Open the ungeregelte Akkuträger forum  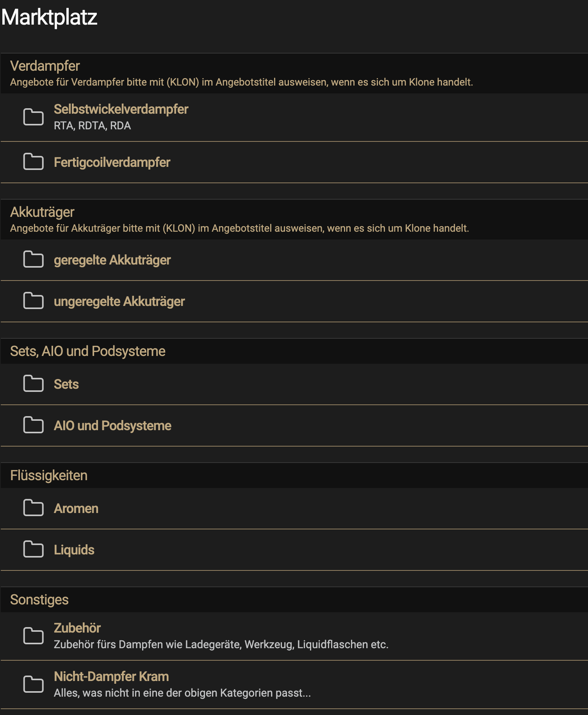119,302
